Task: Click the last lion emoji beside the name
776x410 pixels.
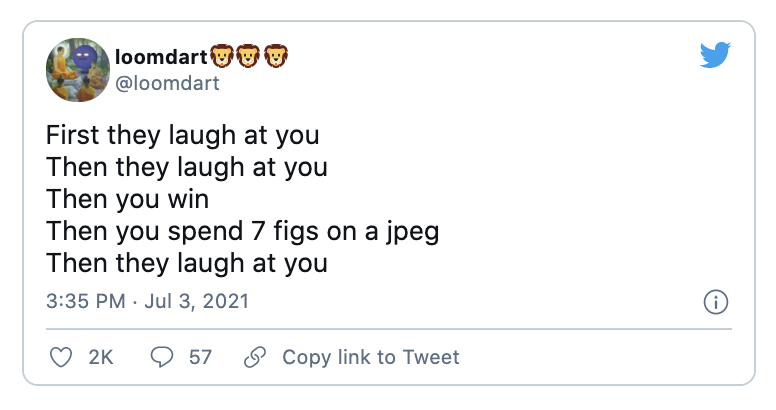Action: tap(274, 57)
